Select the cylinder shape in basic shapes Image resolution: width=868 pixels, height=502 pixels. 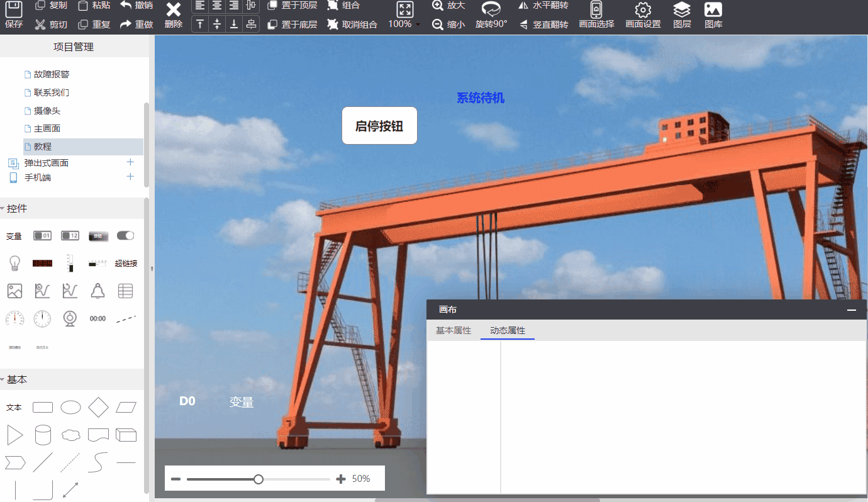43,435
